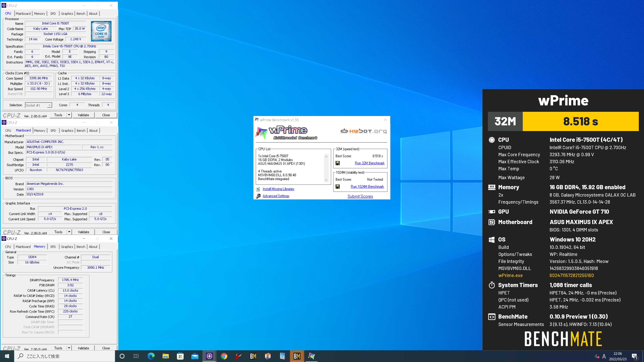Click the Core Speed value 3395.86 MHz
644x362 pixels.
39,78
